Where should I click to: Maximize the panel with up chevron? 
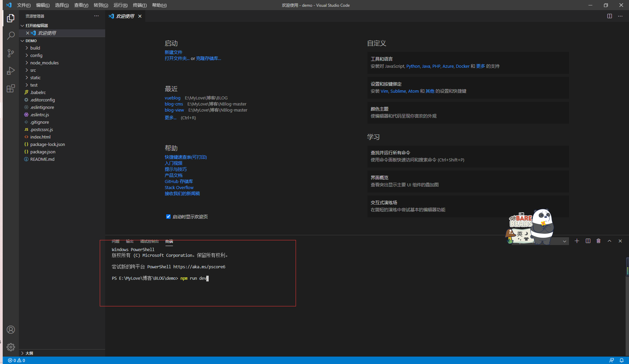coord(609,241)
